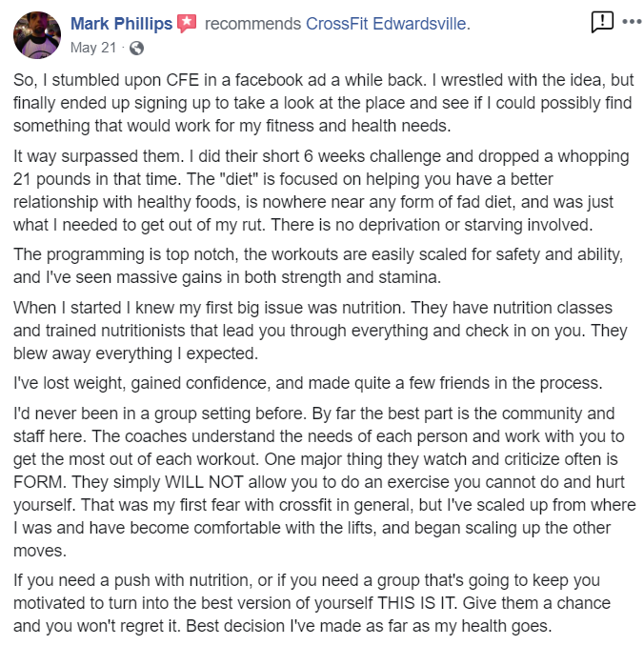Open the CrossFit Edwardsville page link
The height and width of the screenshot is (646, 644).
[x=386, y=24]
